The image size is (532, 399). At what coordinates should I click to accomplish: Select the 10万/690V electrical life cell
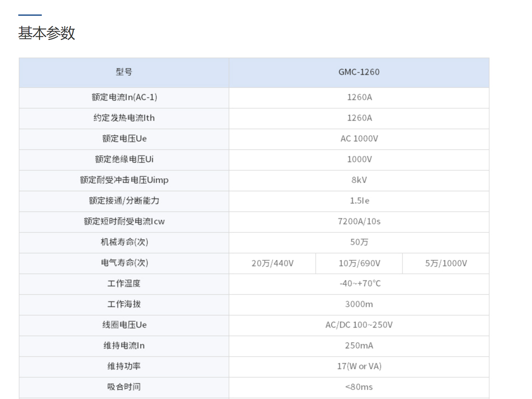[359, 263]
